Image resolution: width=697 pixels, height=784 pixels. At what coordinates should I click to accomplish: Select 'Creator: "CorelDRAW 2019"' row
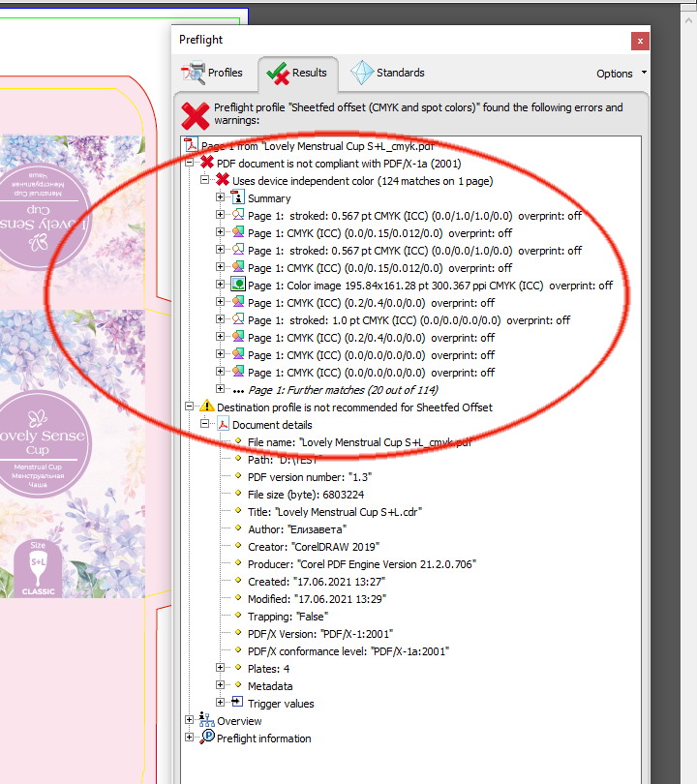click(314, 547)
